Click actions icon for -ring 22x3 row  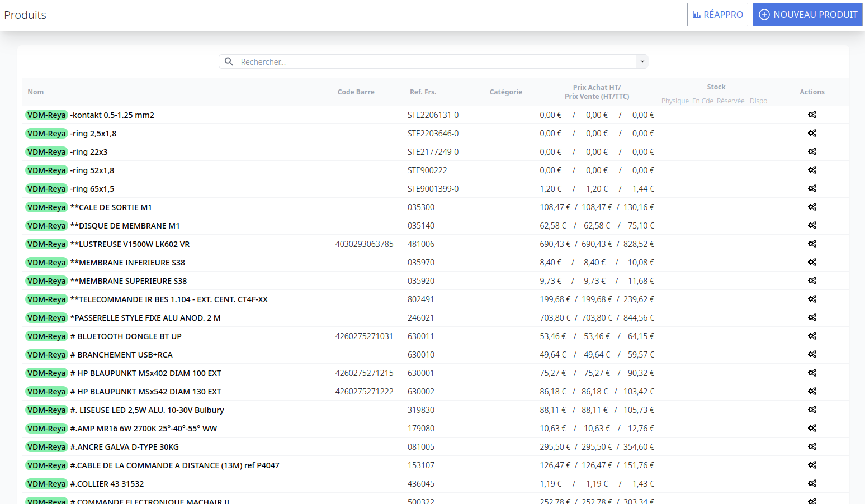coord(812,151)
